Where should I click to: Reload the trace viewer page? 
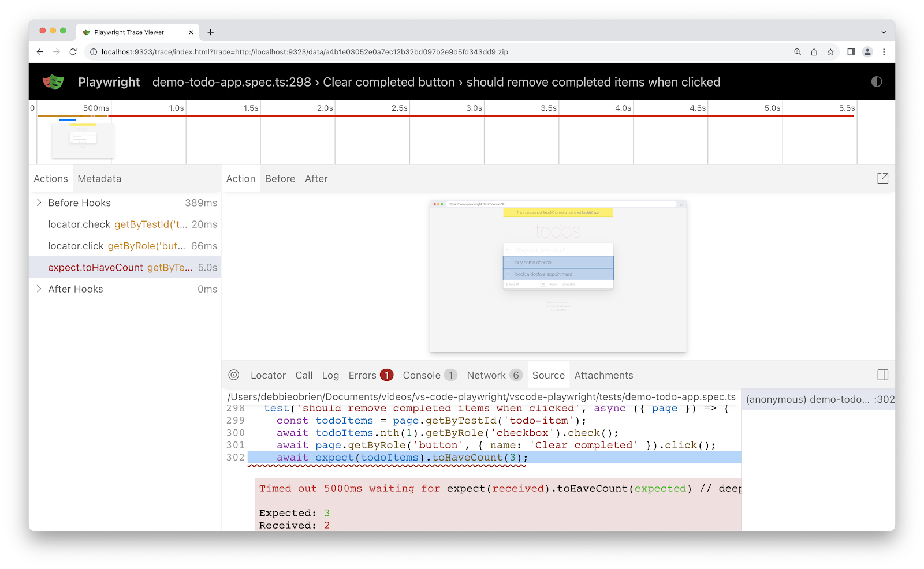(x=73, y=51)
